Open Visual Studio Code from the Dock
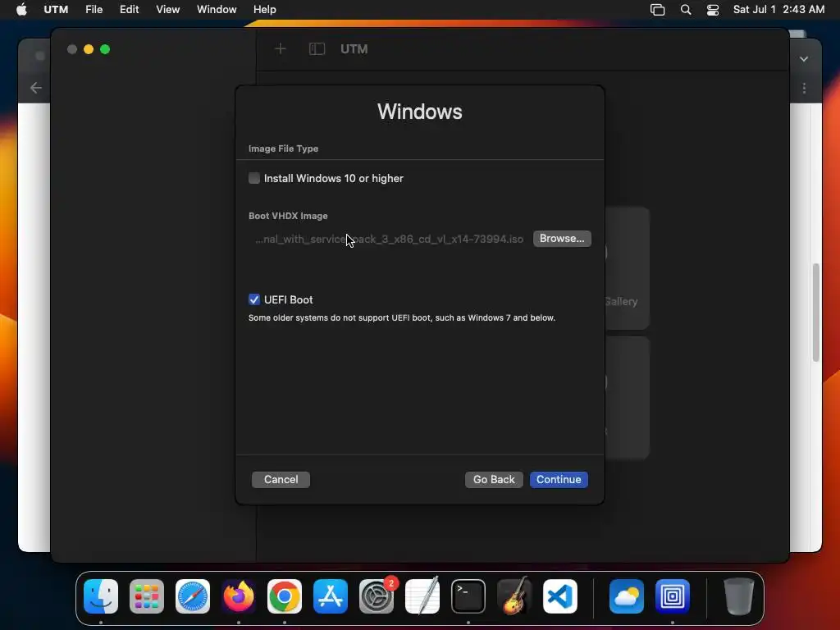840x630 pixels. click(x=560, y=596)
